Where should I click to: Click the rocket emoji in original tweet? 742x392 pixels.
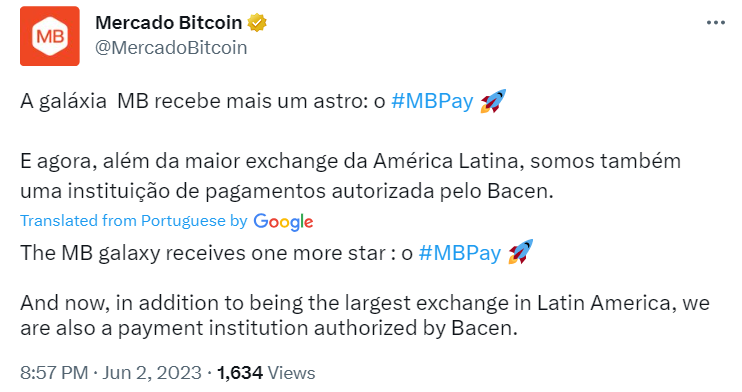pos(493,101)
